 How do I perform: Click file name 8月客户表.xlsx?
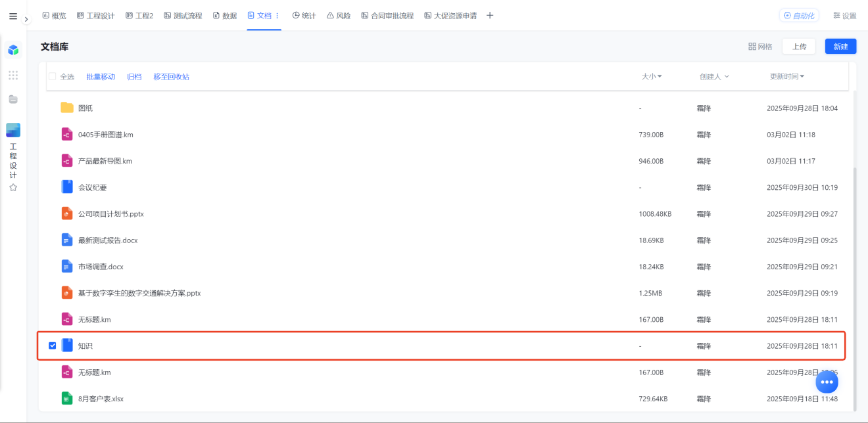pos(101,399)
